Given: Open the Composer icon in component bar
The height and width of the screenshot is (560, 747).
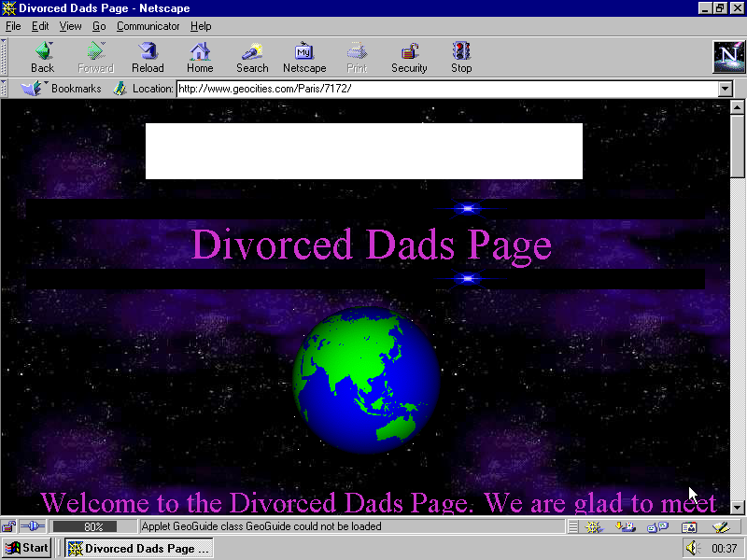Looking at the screenshot, I should pyautogui.click(x=719, y=527).
